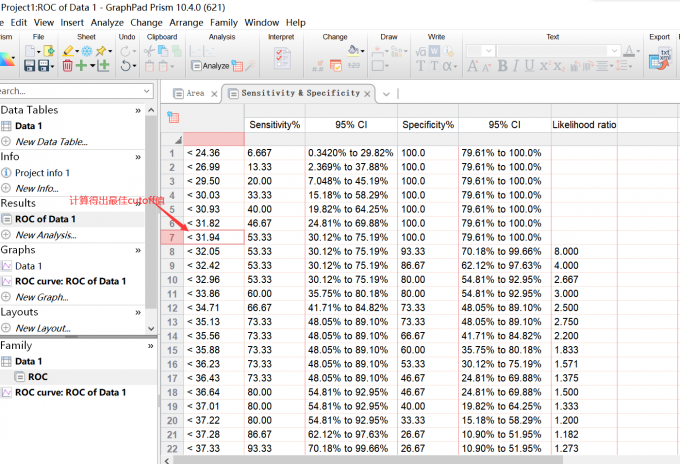The width and height of the screenshot is (680, 464).
Task: Click the highlighter icon in Sheet group
Action: click(x=68, y=51)
